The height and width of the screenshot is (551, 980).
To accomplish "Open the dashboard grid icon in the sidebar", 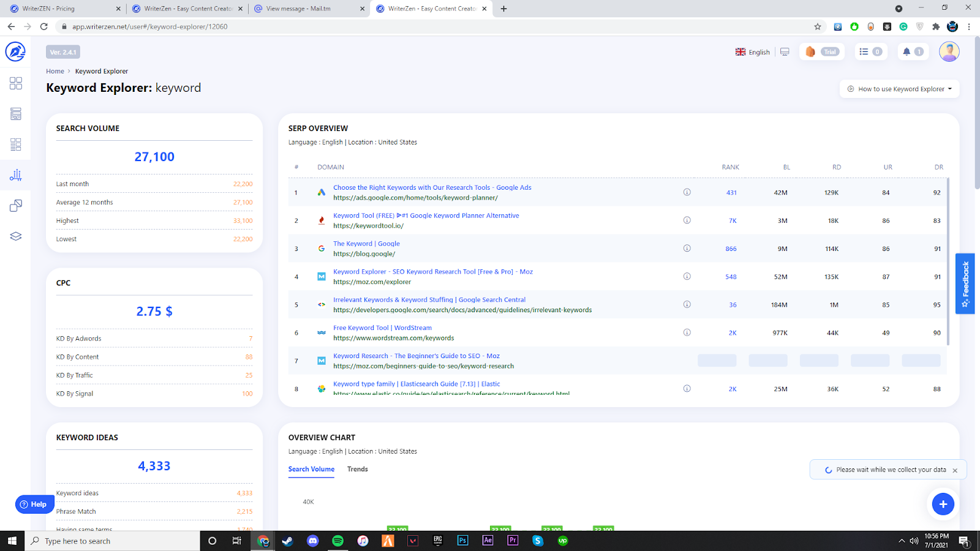I will click(x=16, y=83).
